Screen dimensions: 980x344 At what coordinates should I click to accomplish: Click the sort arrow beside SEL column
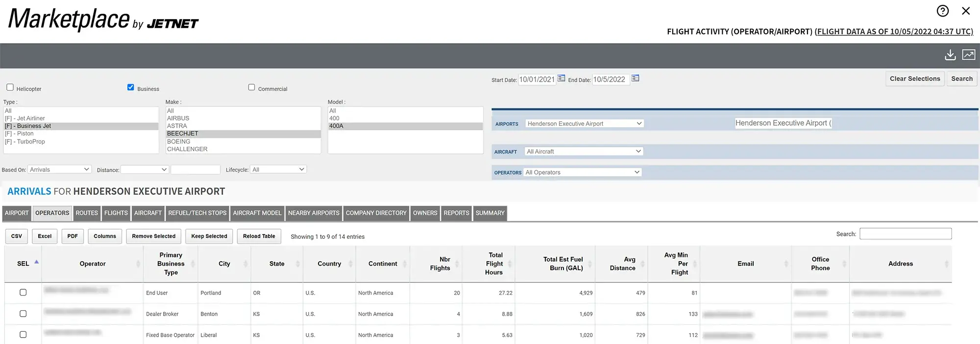(36, 262)
